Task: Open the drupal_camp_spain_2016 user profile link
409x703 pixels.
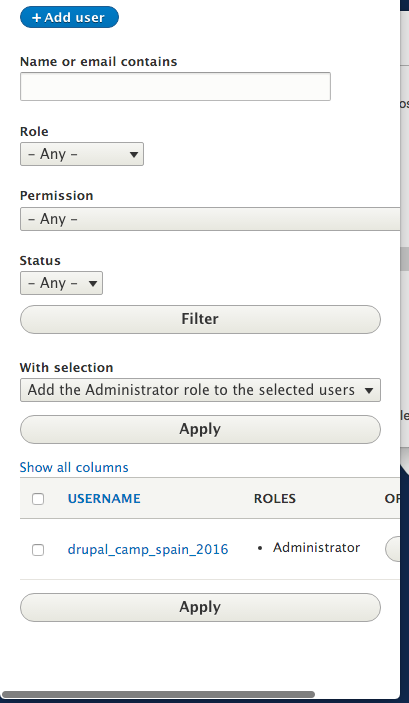Action: click(148, 549)
